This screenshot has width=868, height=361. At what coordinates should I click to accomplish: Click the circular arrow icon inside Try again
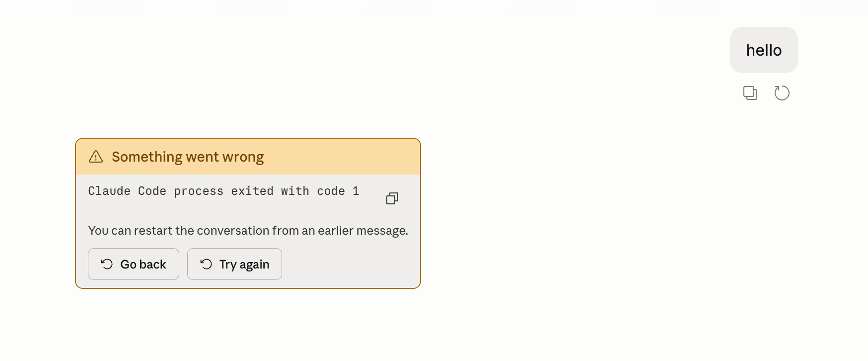pos(206,264)
